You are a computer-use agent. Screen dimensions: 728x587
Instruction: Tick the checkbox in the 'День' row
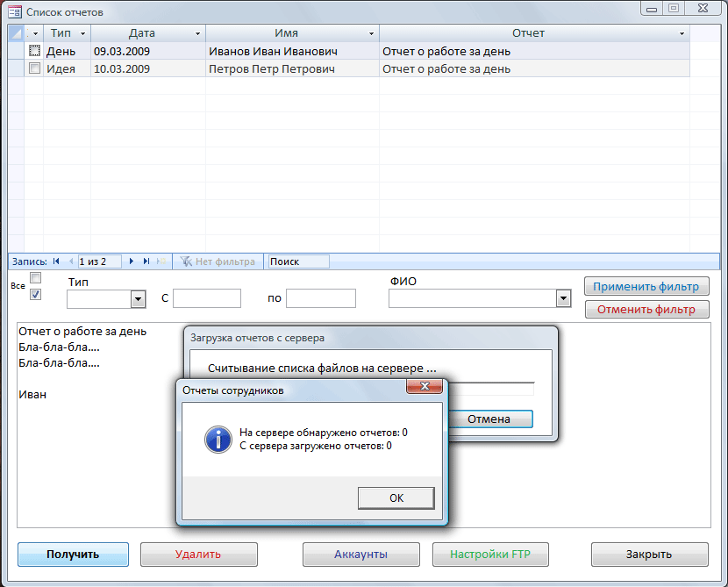35,51
